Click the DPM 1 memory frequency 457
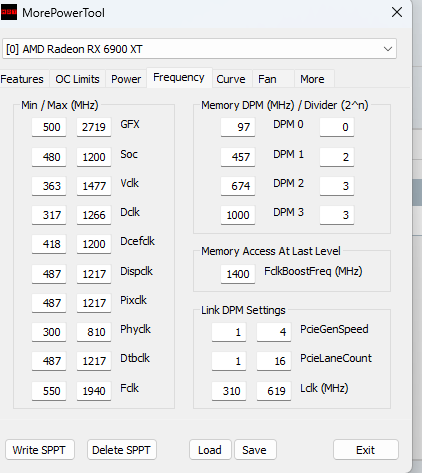422x473 pixels. tap(238, 157)
